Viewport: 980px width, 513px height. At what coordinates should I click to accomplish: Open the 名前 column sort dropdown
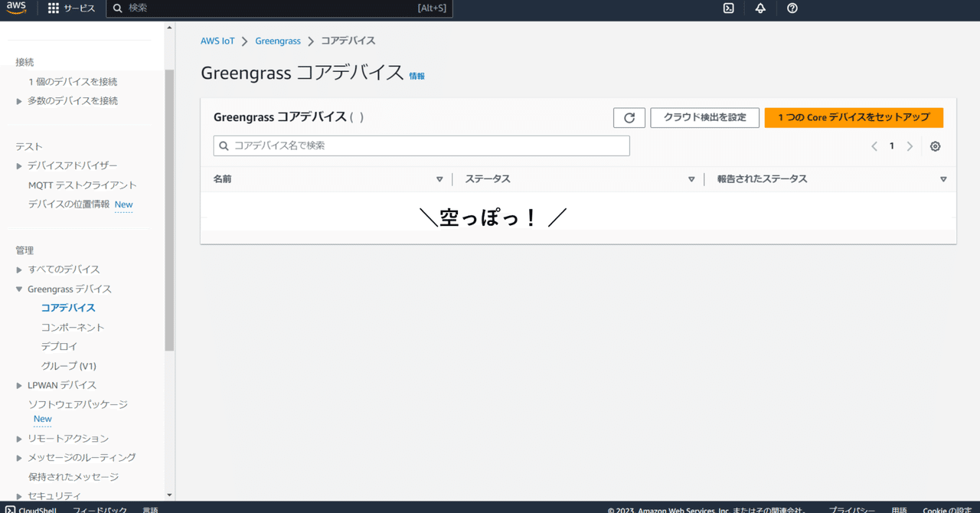point(439,178)
